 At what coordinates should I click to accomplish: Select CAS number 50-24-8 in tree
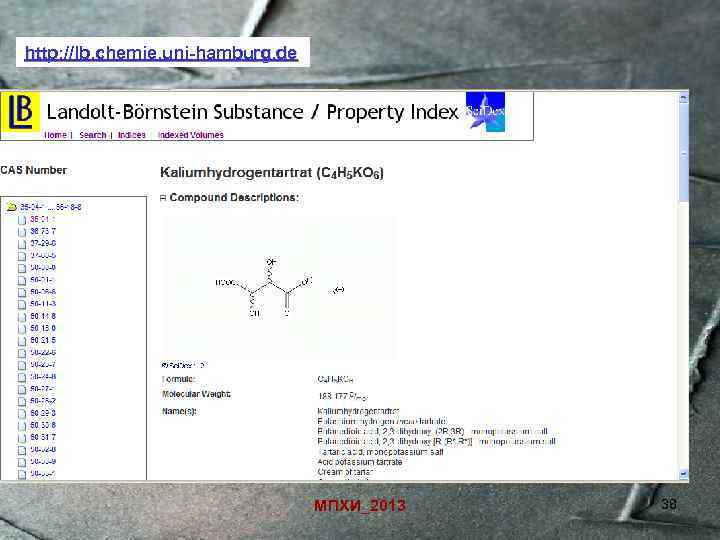tap(43, 377)
